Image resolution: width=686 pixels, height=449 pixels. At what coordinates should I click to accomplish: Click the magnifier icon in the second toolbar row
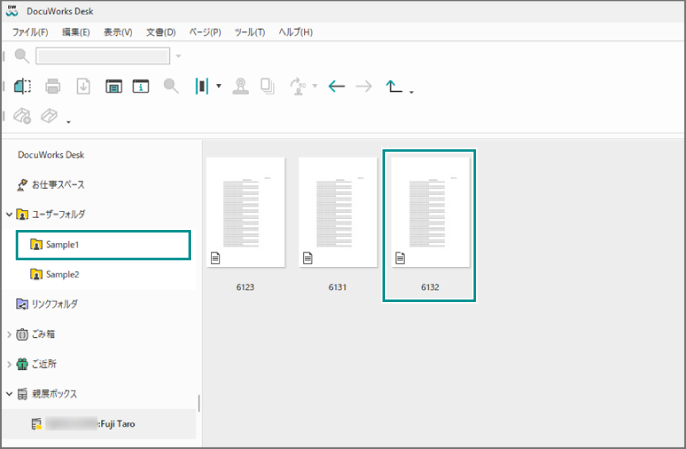(171, 87)
